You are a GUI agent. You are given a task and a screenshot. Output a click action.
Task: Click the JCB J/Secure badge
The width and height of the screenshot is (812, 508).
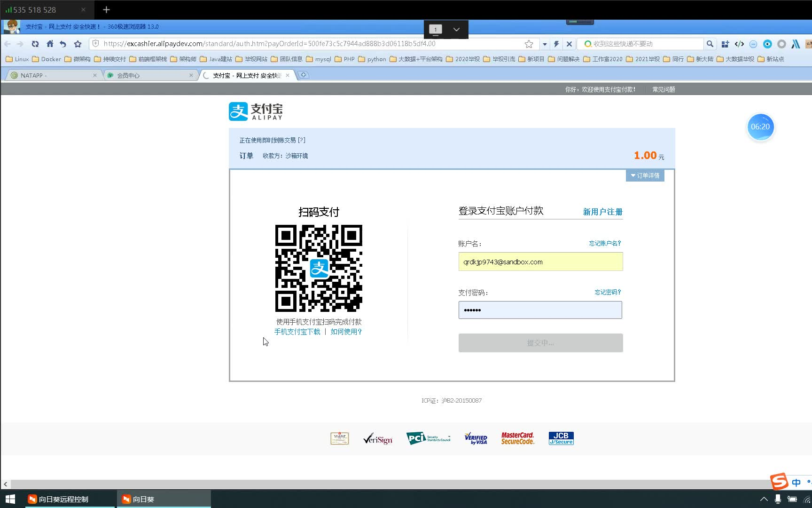561,438
